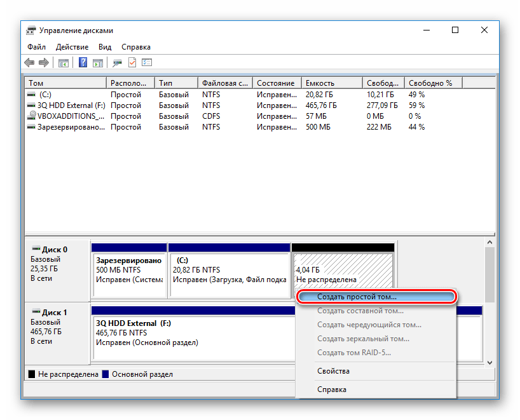Click the forward arrow toolbar icon
The width and height of the screenshot is (520, 420).
[43, 62]
